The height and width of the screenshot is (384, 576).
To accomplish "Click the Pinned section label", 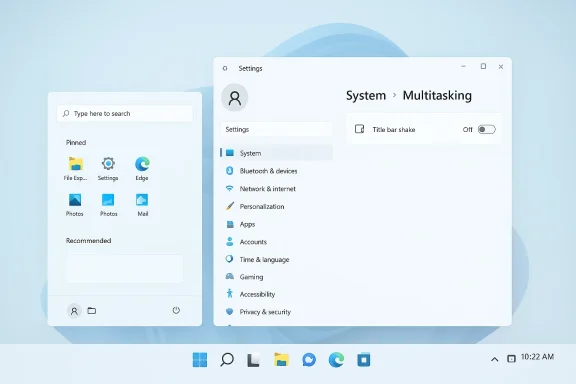I will coord(76,143).
